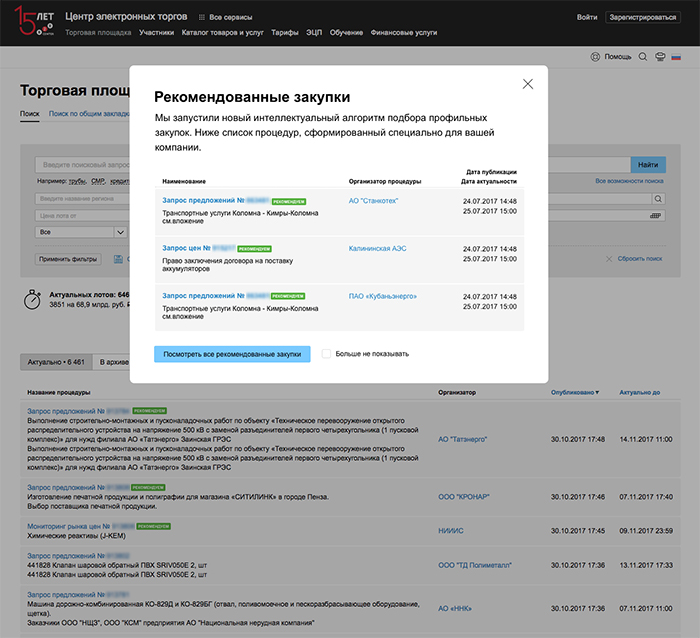Click the Russian flag language icon
The image size is (700, 638).
[x=676, y=57]
